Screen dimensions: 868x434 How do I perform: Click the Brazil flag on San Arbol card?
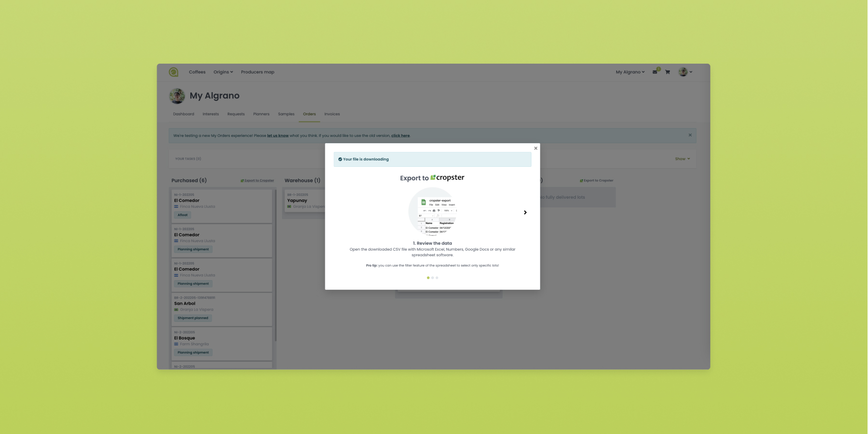tap(176, 310)
